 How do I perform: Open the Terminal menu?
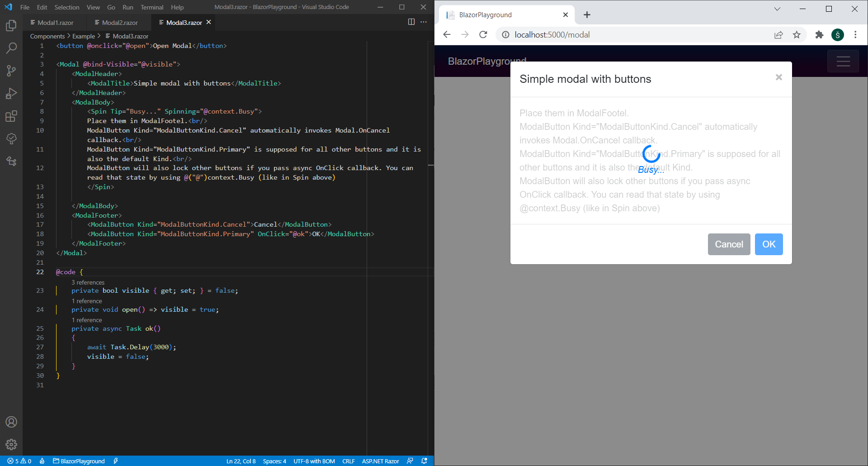152,7
